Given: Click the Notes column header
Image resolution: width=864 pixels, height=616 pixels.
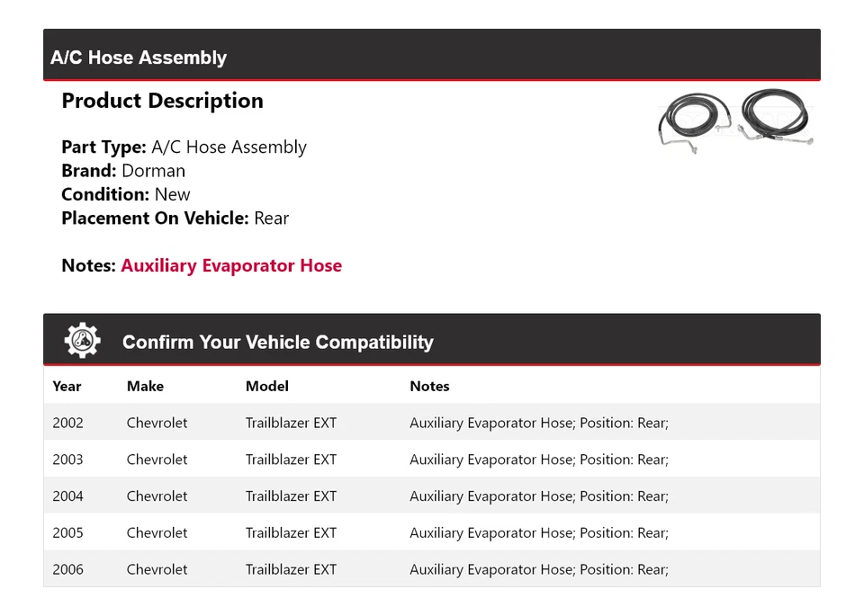Looking at the screenshot, I should pos(429,386).
